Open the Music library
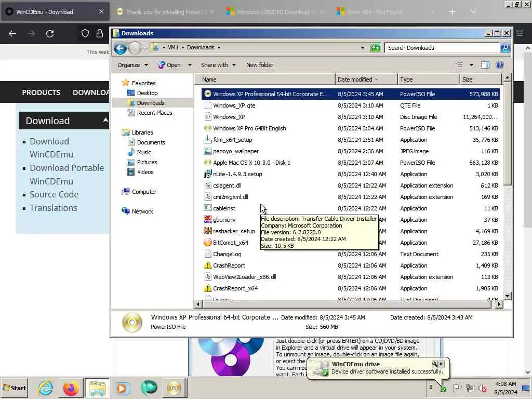Screen dimensions: 532x399 tap(144, 152)
